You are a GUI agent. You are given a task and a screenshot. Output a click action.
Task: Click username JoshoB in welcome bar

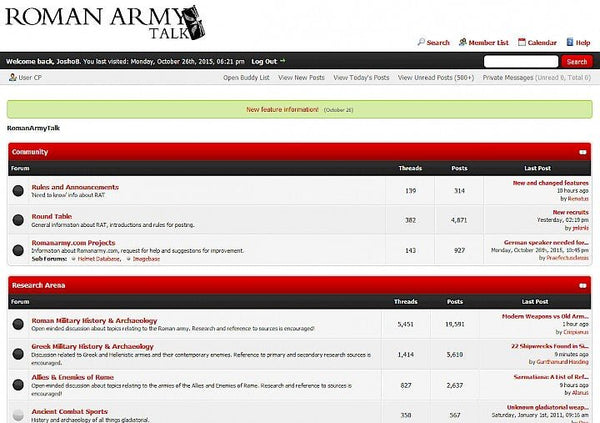click(x=68, y=61)
